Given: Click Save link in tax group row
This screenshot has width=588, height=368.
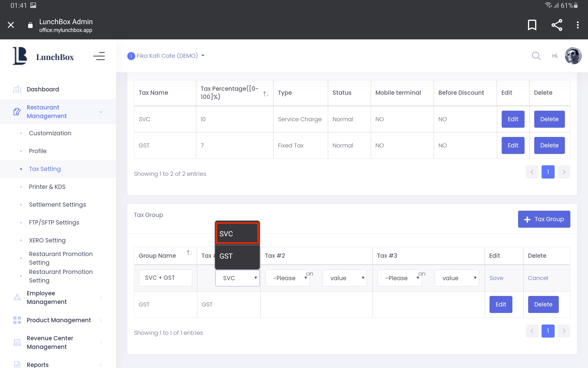Looking at the screenshot, I should click(496, 278).
